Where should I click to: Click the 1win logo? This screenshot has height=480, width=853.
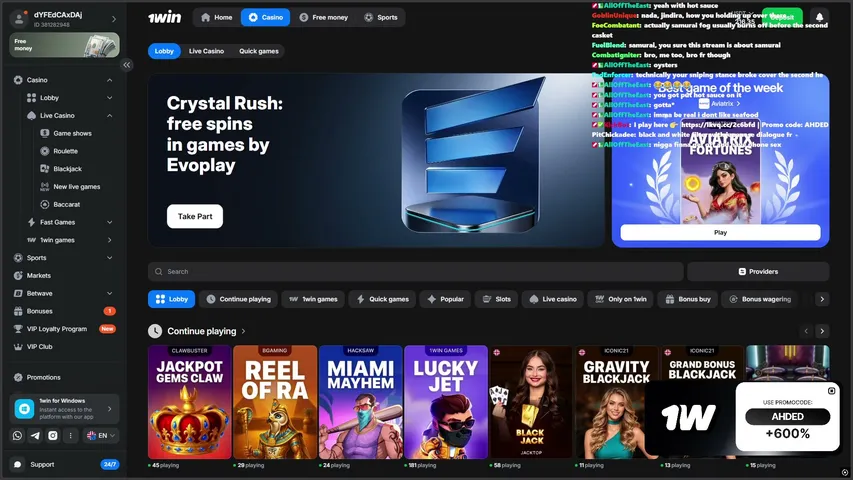tap(165, 17)
